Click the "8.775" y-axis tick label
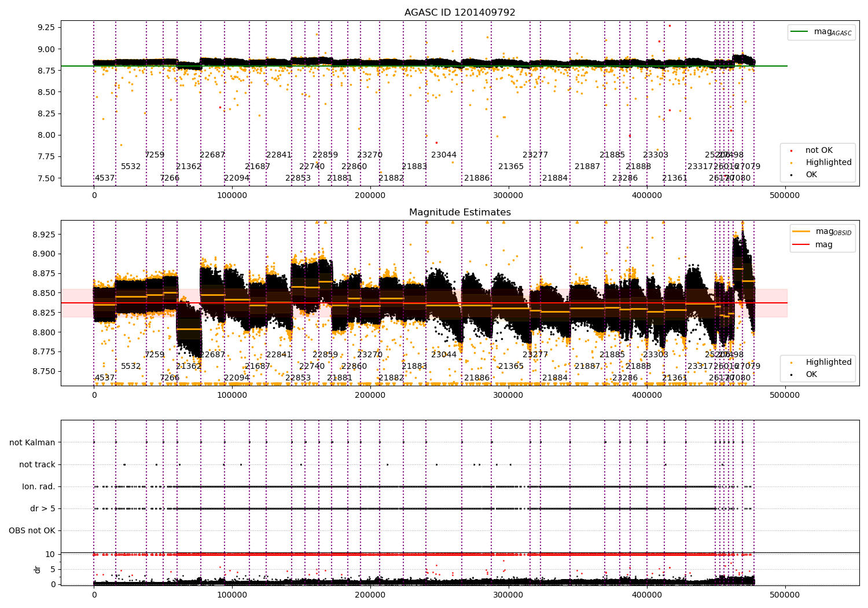 click(43, 351)
